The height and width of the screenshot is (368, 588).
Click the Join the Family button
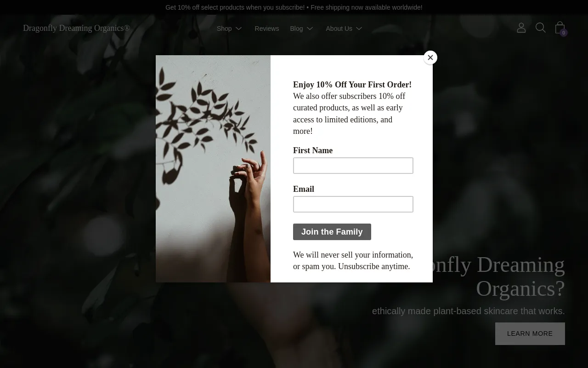(332, 232)
